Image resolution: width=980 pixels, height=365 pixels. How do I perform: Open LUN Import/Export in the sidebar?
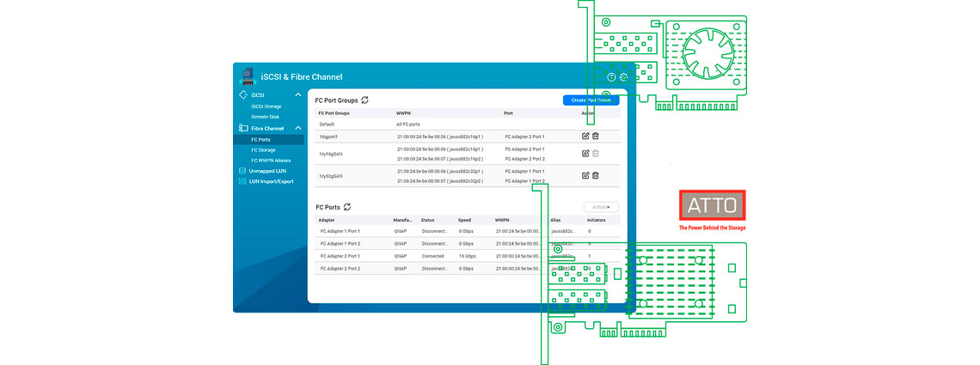[271, 181]
